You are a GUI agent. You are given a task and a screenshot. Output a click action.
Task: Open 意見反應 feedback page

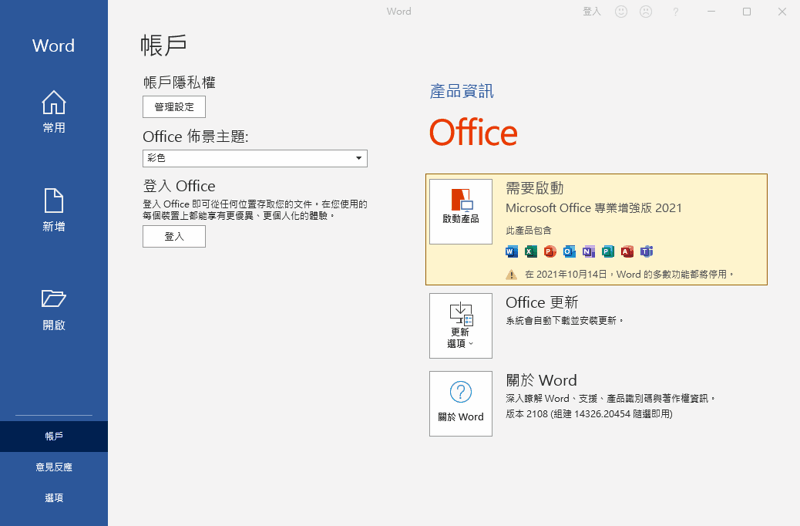coord(54,467)
